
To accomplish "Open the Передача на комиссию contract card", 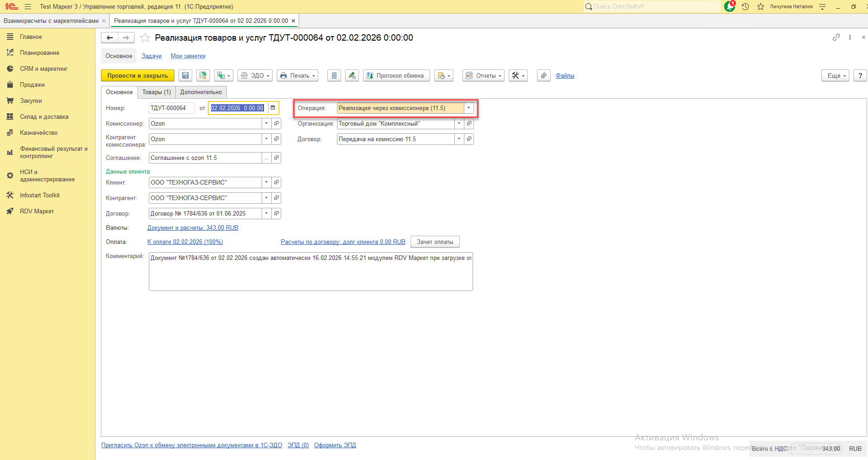I will (469, 139).
